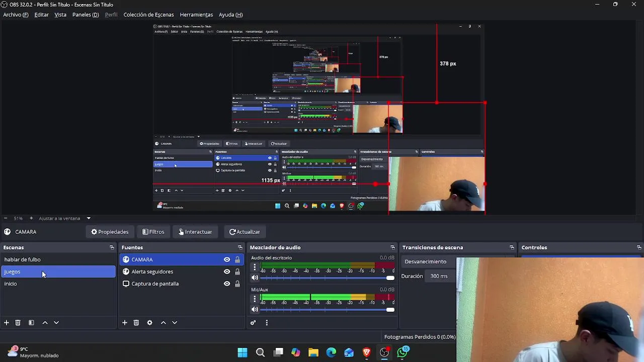
Task: Open Audio del escritorio three-dot options
Action: (255, 267)
